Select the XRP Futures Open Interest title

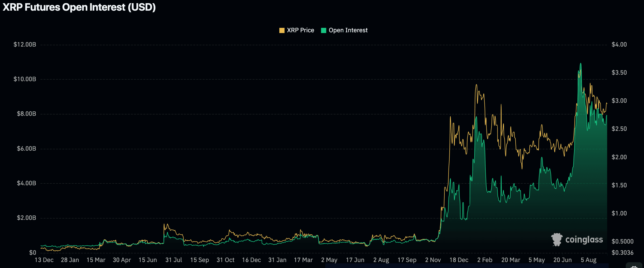point(79,7)
